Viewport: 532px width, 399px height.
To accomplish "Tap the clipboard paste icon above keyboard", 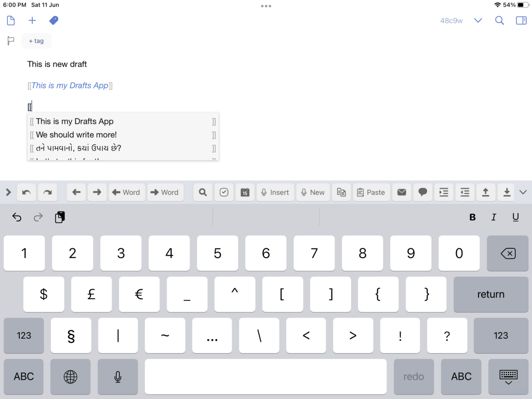I will coord(60,217).
